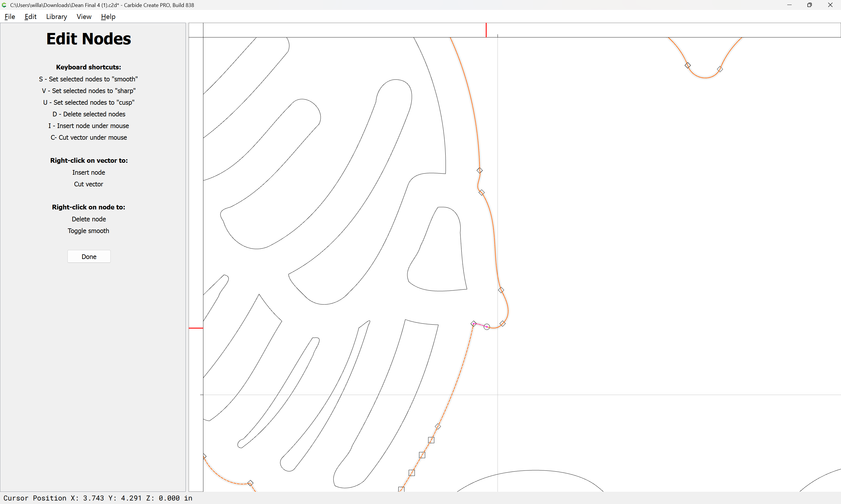Viewport: 841px width, 504px height.
Task: Click inside the bell-shaped closed vector
Action: point(442,258)
